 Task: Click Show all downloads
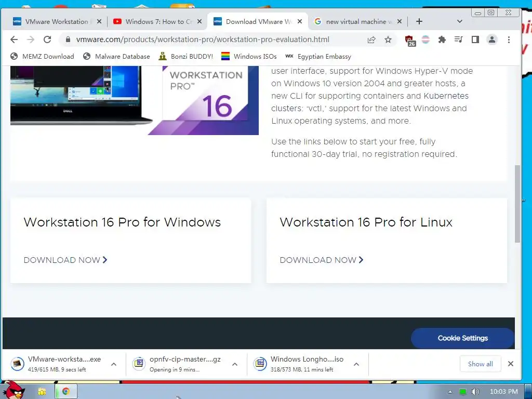pos(481,364)
